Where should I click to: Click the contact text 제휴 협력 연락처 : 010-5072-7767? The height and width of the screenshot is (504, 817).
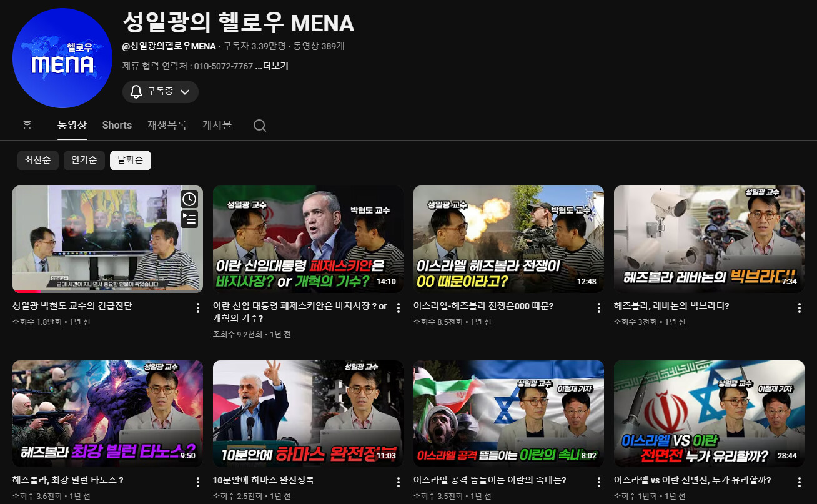pos(188,66)
